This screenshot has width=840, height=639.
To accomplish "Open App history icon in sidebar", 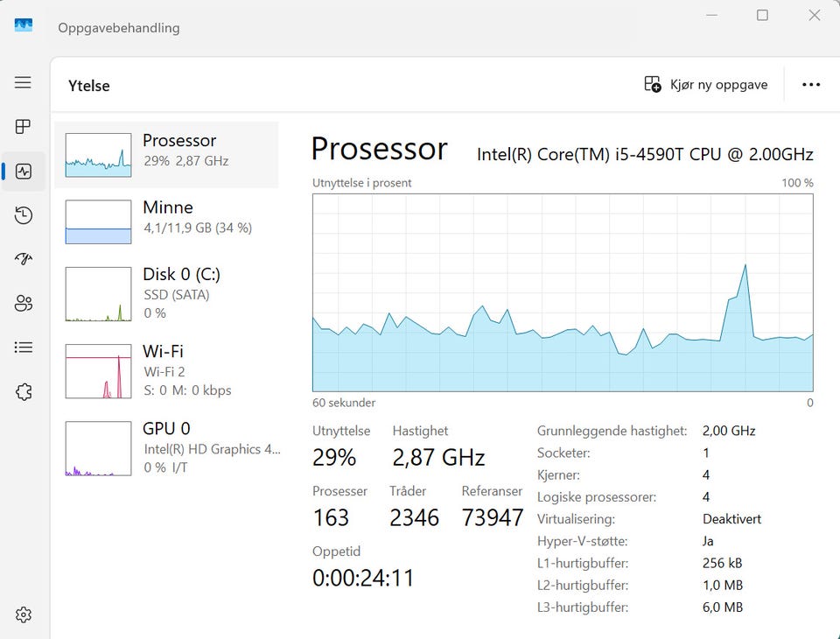I will pyautogui.click(x=23, y=215).
